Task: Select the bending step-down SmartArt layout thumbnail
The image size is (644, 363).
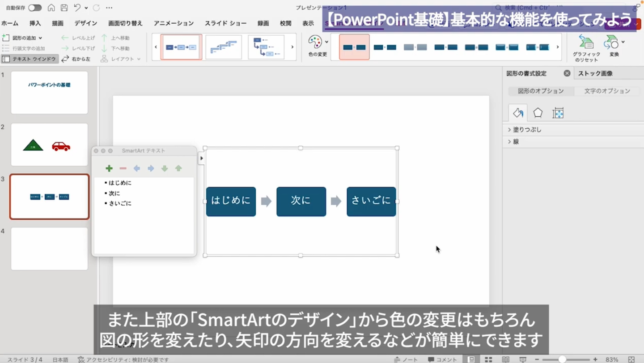Action: (x=266, y=47)
